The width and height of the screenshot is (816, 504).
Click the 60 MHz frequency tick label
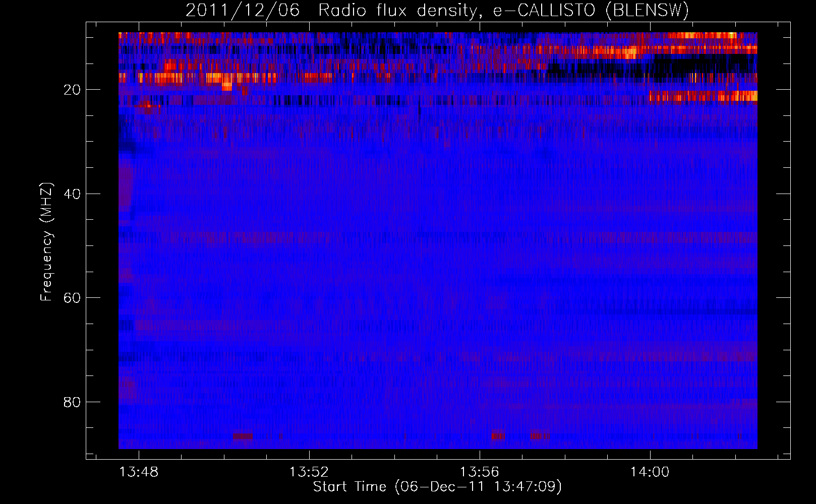(72, 298)
